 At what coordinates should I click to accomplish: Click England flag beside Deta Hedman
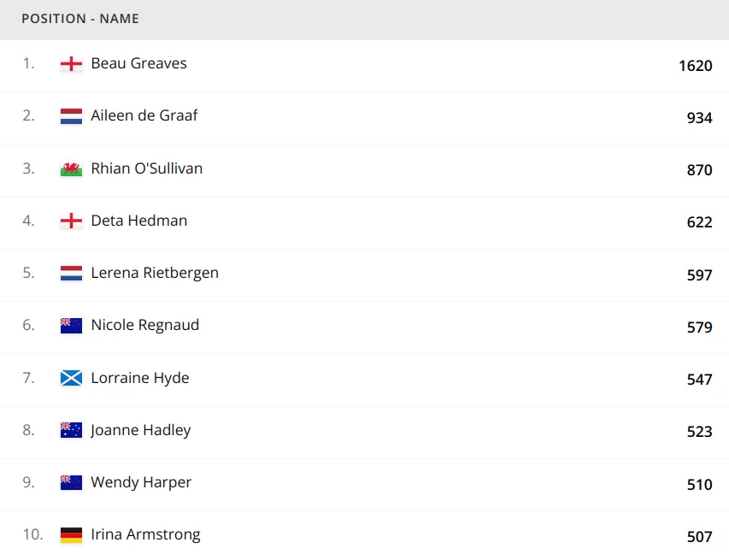click(71, 221)
